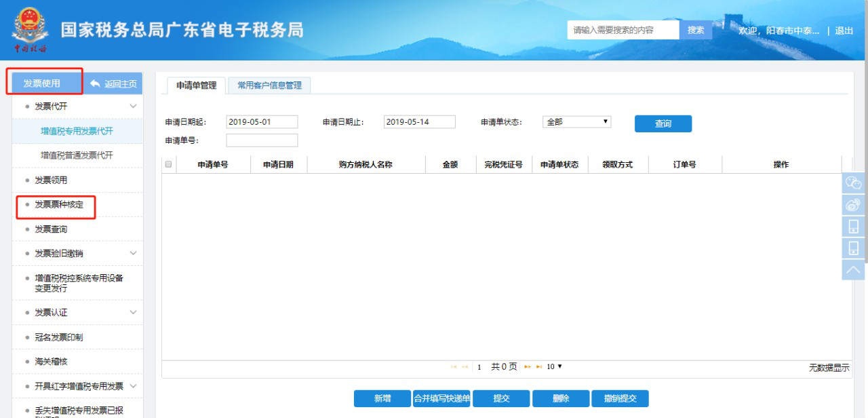Expand the 开具红字增值税专用发票 chevron
Image resolution: width=868 pixels, height=418 pixels.
click(x=133, y=386)
